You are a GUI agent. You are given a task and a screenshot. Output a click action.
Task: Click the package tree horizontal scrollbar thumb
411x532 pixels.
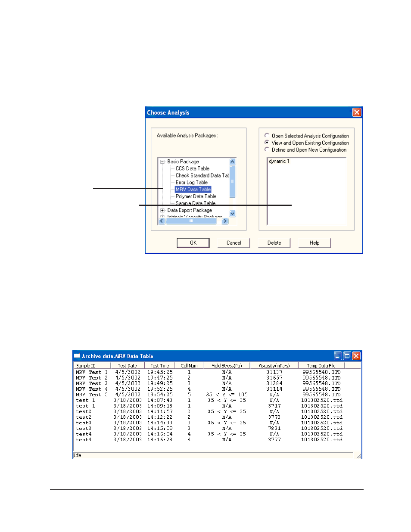coord(191,221)
